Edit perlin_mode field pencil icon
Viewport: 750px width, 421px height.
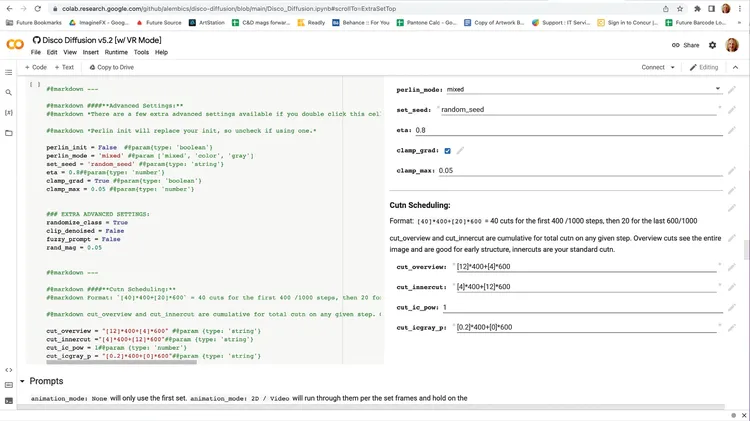click(732, 90)
